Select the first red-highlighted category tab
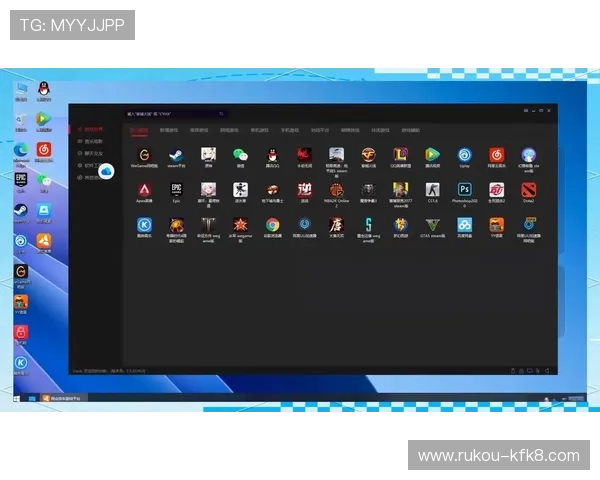 point(140,130)
